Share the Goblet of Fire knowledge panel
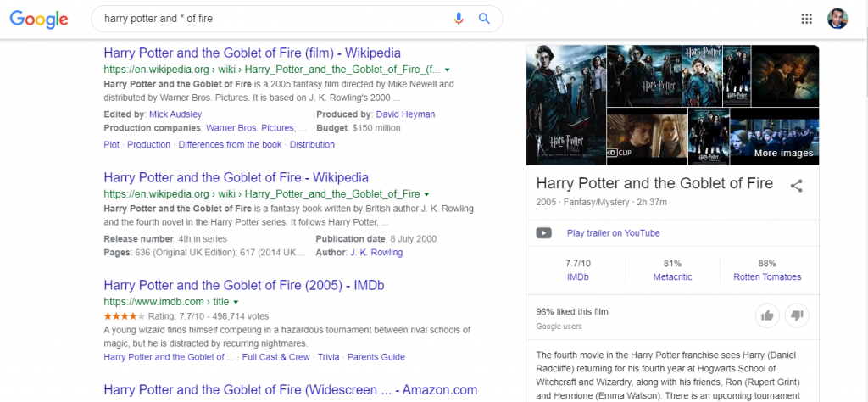 (x=796, y=186)
